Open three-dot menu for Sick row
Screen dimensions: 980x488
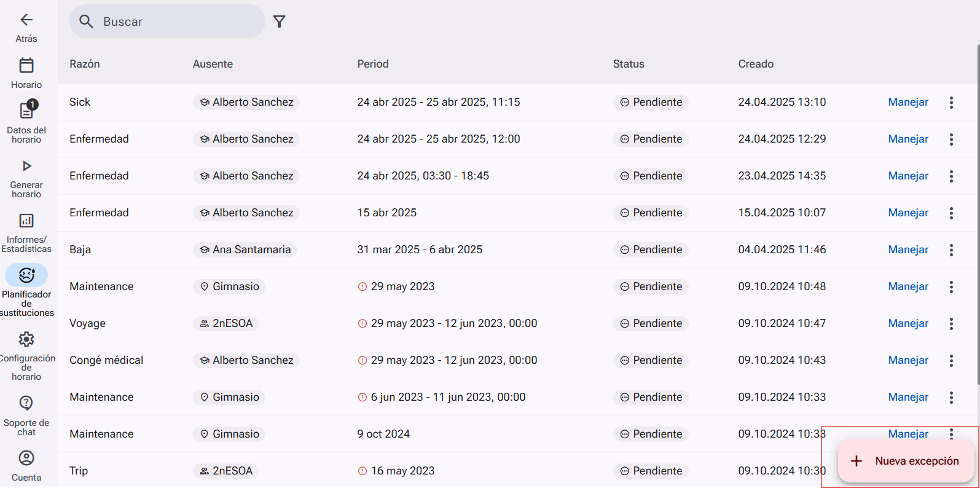pos(951,103)
